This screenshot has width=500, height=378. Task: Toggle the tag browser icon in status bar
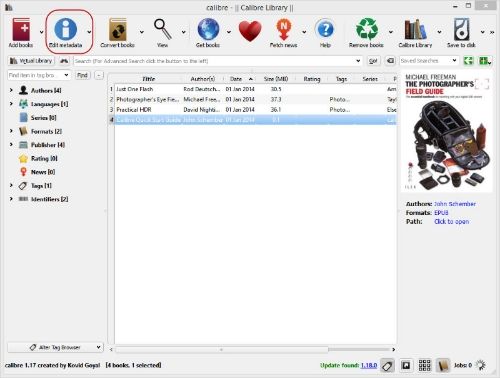click(387, 366)
